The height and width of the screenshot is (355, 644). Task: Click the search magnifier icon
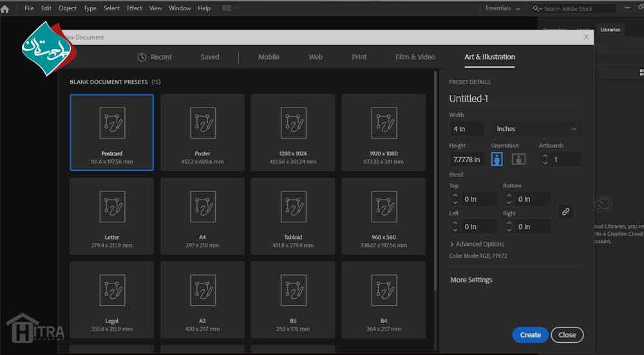pyautogui.click(x=536, y=8)
